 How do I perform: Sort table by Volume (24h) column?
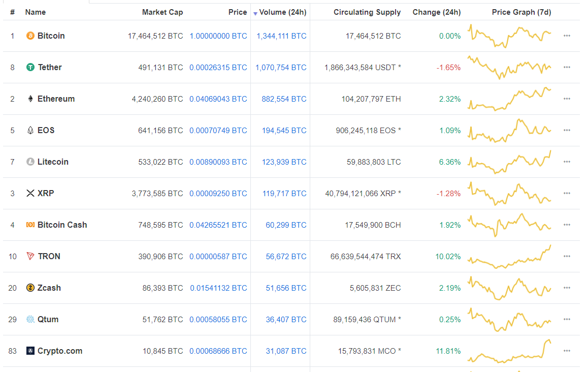click(x=282, y=12)
